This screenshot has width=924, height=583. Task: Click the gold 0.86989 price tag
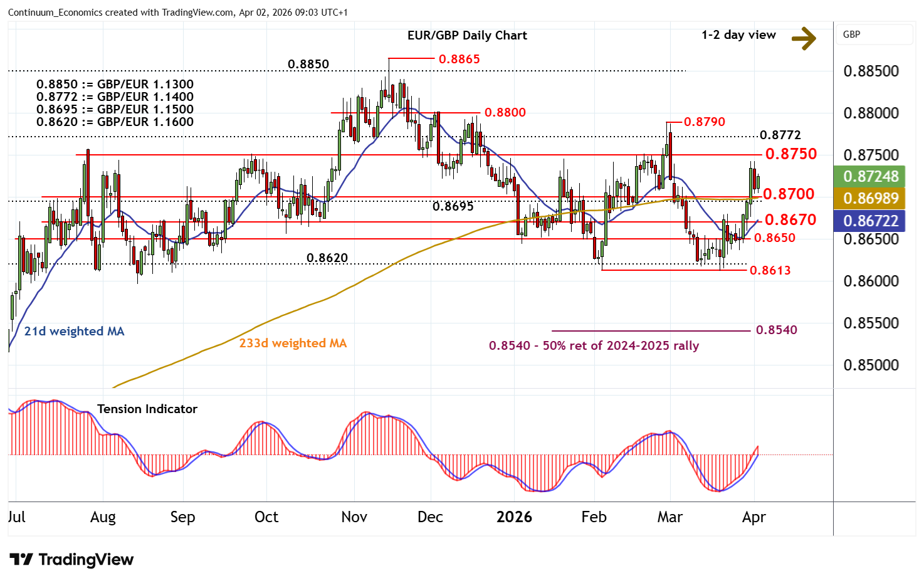871,199
